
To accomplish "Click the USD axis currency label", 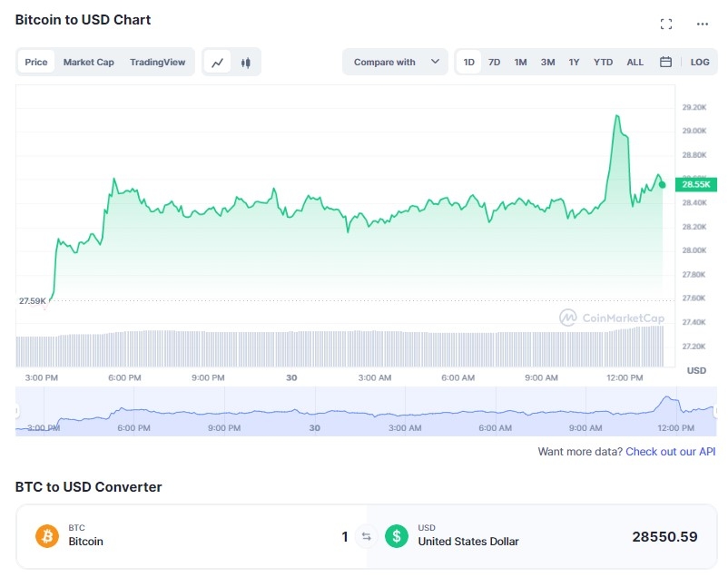I will tap(696, 370).
